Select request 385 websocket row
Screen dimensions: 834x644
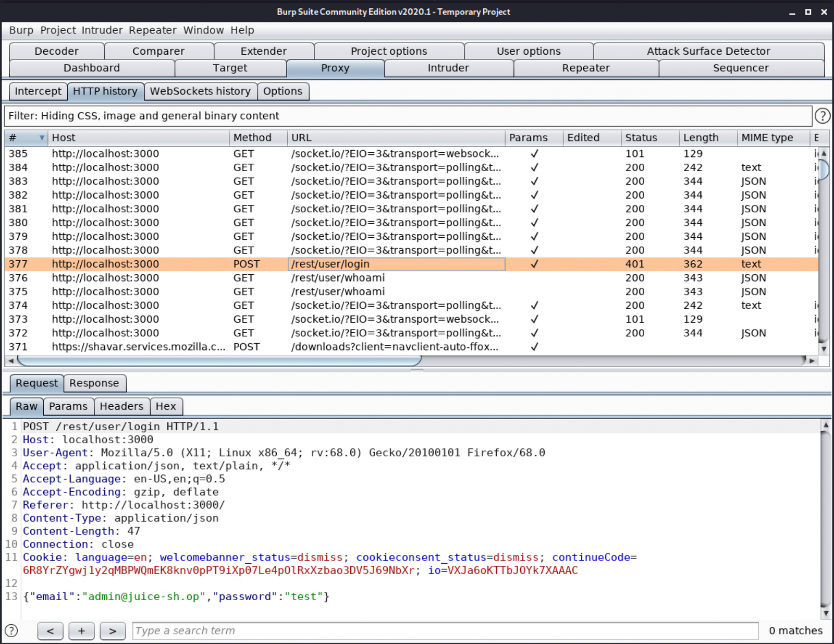click(x=411, y=153)
